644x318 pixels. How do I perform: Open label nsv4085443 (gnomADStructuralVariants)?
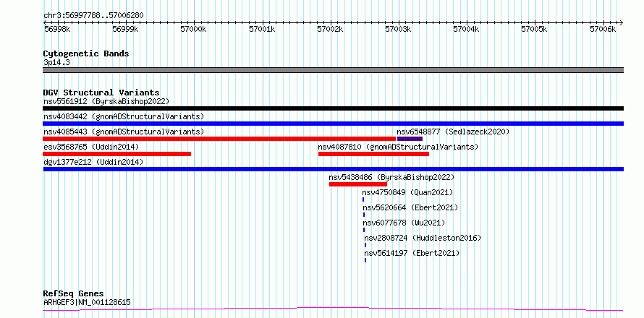[124, 132]
